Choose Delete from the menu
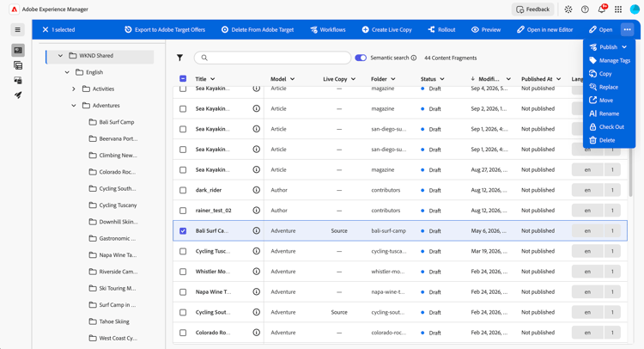 [x=602, y=140]
